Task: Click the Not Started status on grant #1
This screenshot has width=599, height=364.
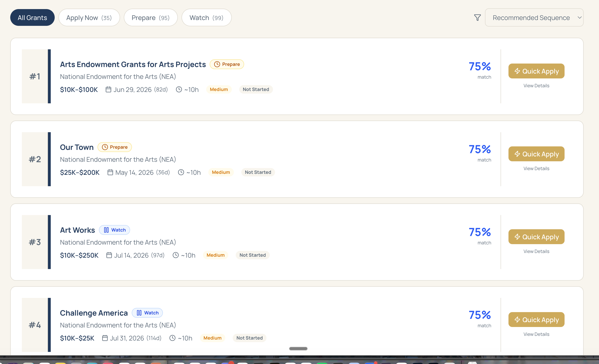Action: pos(256,89)
